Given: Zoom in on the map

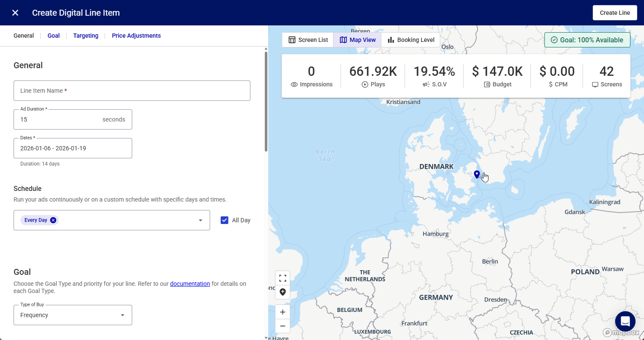Looking at the screenshot, I should [x=283, y=312].
